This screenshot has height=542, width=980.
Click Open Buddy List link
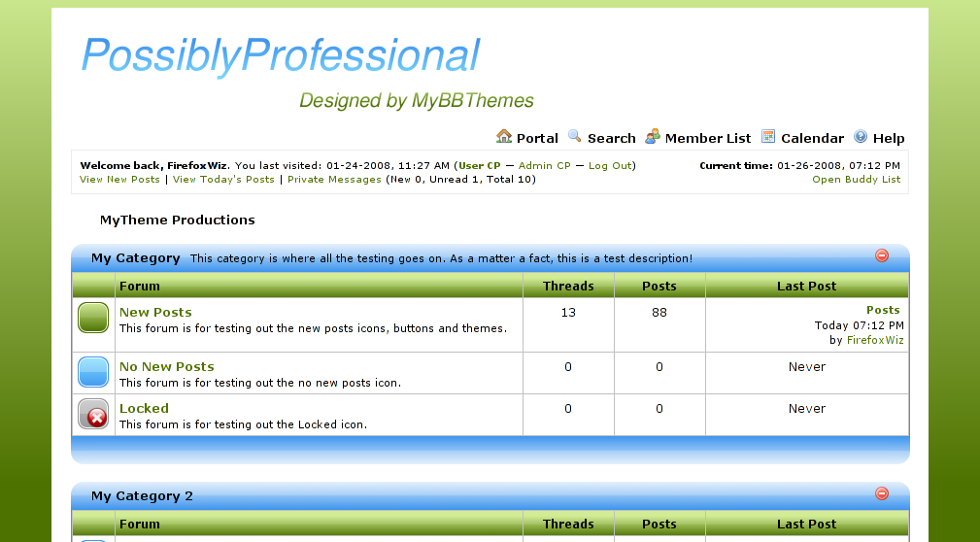point(857,180)
